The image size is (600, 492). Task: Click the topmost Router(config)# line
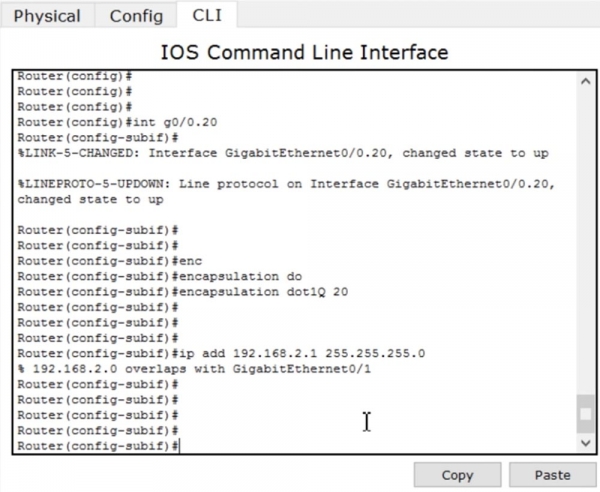coord(75,76)
